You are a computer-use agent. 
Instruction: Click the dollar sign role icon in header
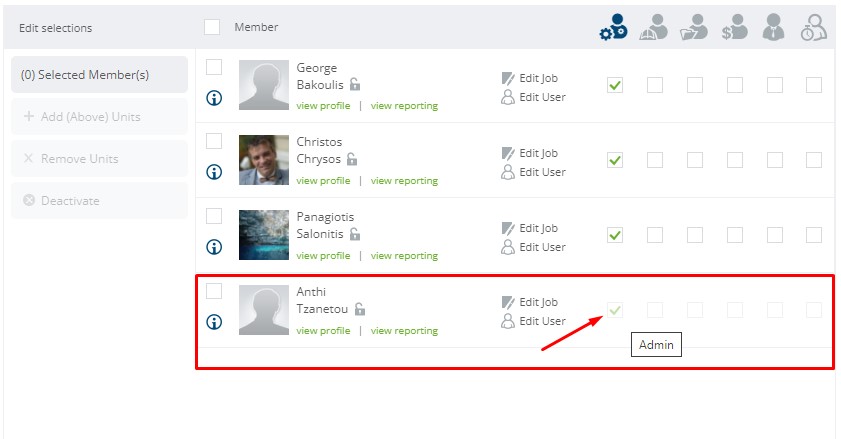(x=734, y=27)
